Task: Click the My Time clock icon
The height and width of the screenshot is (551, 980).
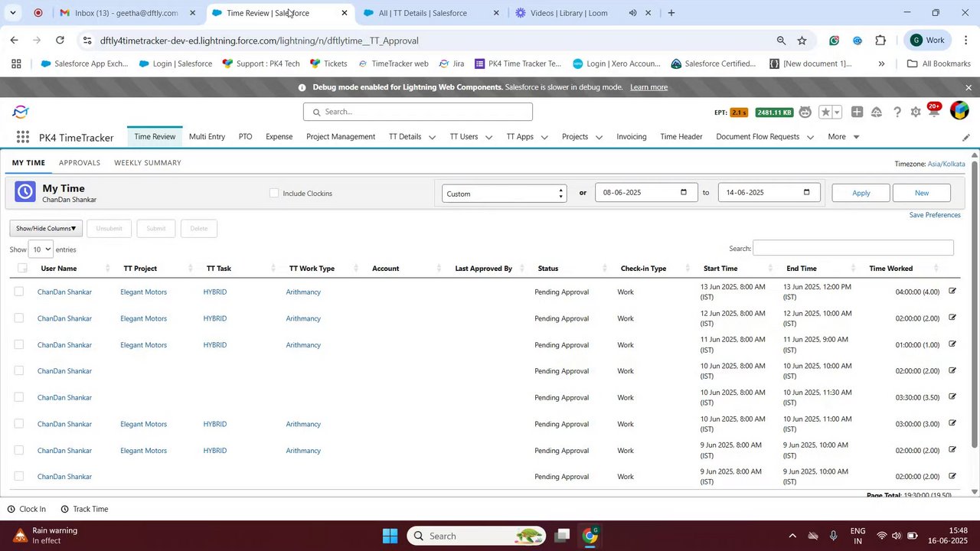Action: pyautogui.click(x=24, y=192)
